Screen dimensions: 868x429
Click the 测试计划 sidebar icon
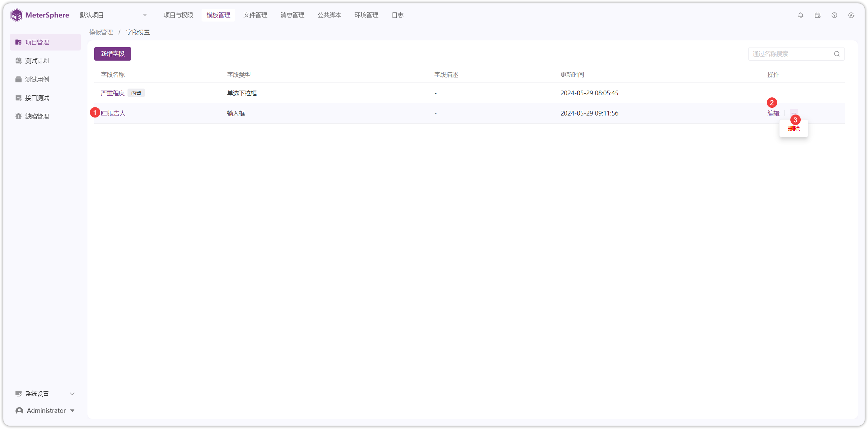coord(19,61)
